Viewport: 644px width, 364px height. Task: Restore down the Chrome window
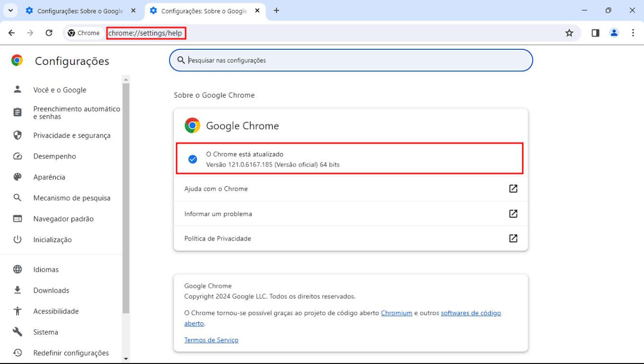608,10
